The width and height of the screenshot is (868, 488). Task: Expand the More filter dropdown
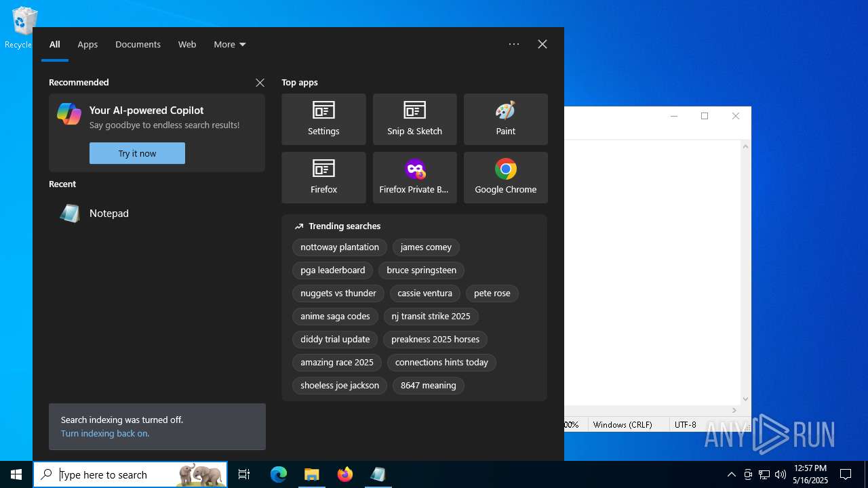pyautogui.click(x=230, y=45)
